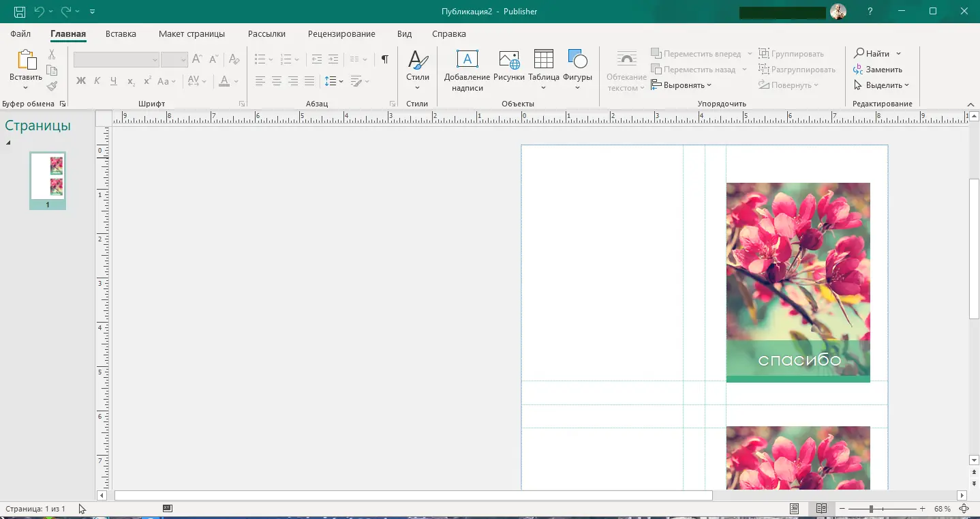This screenshot has height=519, width=980.
Task: Click the user account avatar
Action: 838,12
